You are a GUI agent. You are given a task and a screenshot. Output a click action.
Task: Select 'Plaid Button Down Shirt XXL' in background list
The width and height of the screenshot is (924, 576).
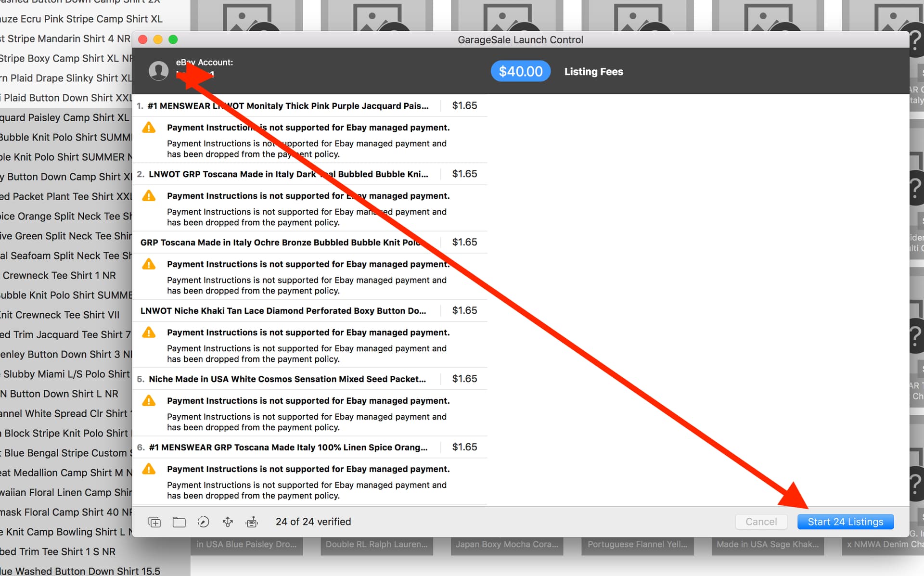coord(66,98)
